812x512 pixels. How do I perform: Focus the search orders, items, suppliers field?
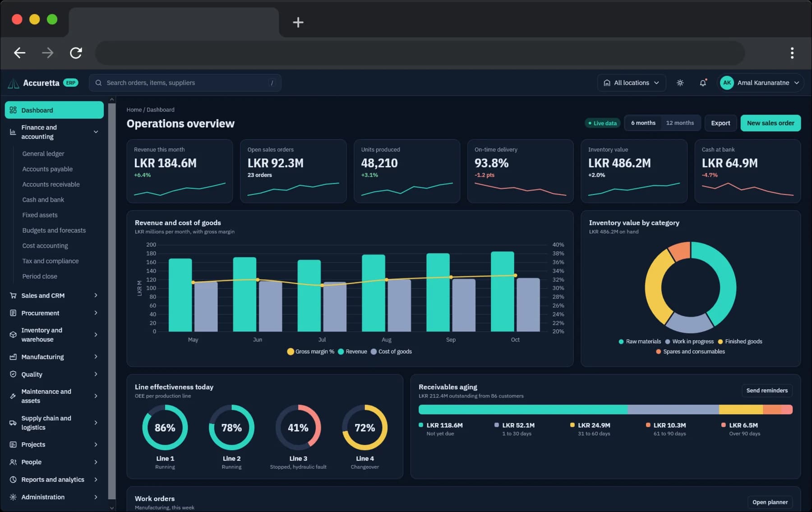[185, 83]
